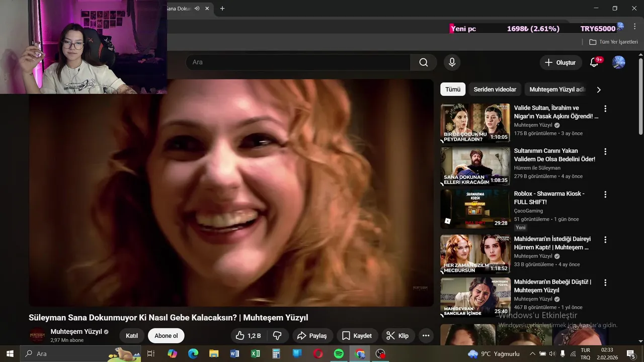Close the Sana Dokun browser tab

pyautogui.click(x=207, y=9)
